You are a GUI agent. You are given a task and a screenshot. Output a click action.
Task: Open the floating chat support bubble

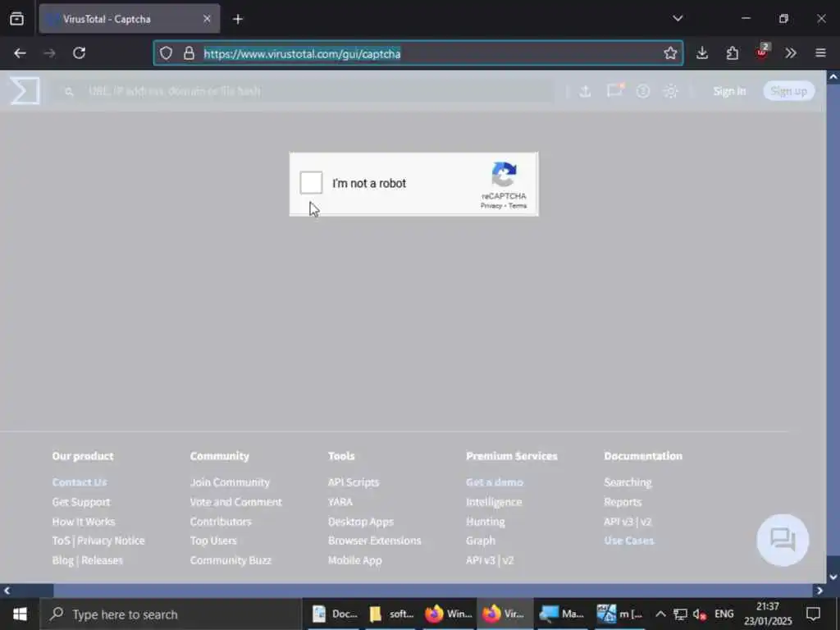[783, 540]
